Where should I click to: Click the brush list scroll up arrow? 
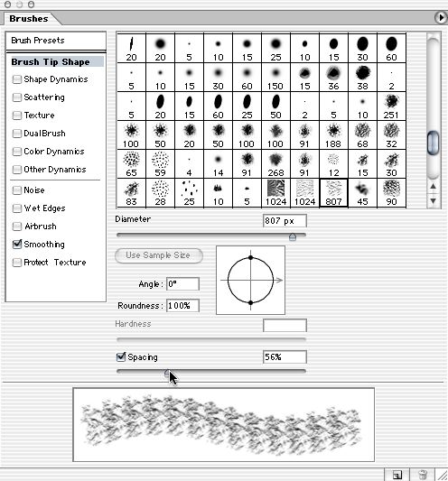pyautogui.click(x=433, y=186)
